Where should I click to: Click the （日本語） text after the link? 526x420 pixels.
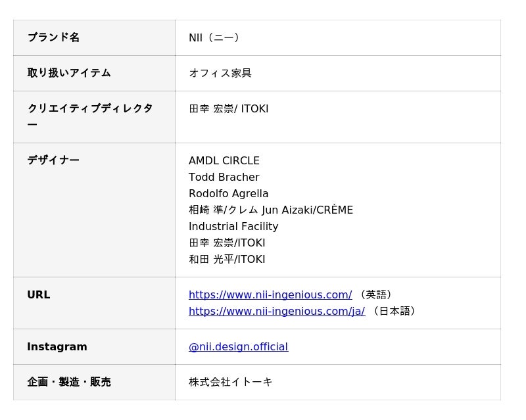(x=394, y=311)
